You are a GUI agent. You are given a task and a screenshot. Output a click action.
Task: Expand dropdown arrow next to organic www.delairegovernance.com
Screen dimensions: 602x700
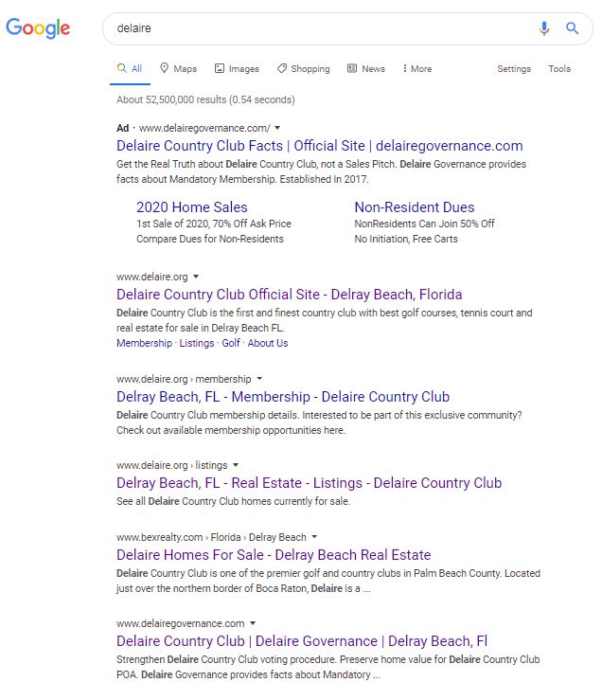[253, 623]
